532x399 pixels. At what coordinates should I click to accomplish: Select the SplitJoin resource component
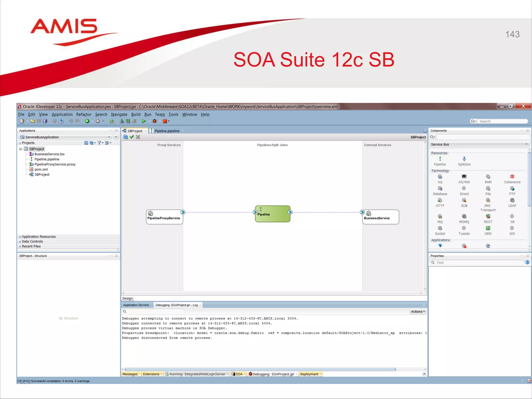(464, 161)
